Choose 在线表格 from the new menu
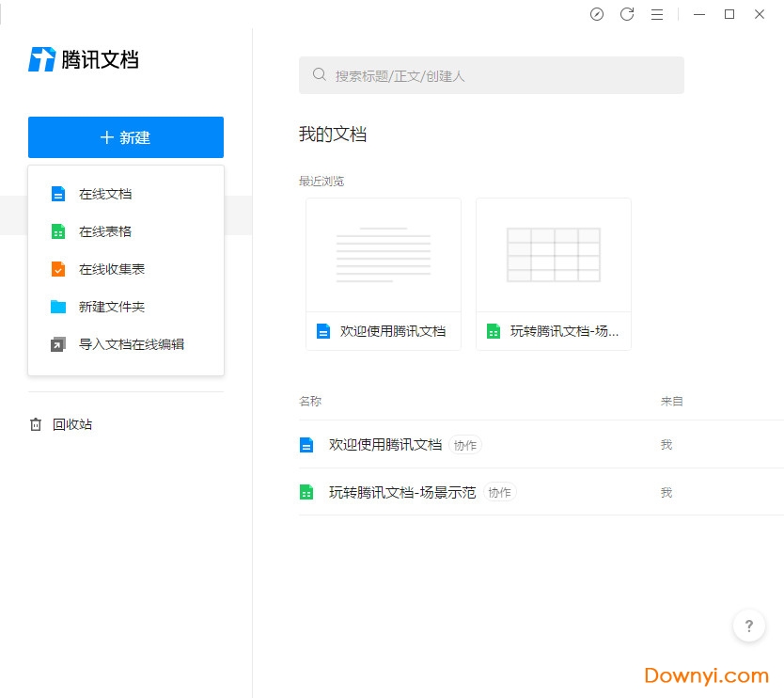Viewport: 784px width, 698px height. pyautogui.click(x=105, y=231)
